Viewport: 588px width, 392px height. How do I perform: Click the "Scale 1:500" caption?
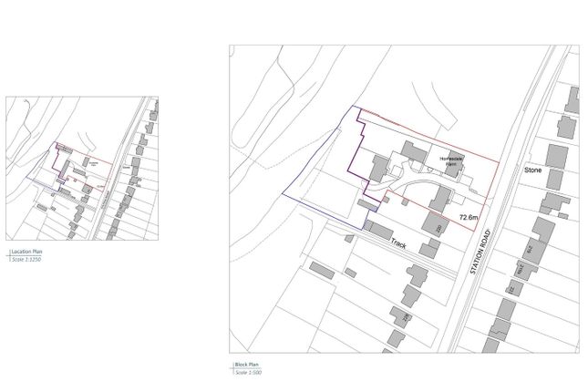click(248, 372)
